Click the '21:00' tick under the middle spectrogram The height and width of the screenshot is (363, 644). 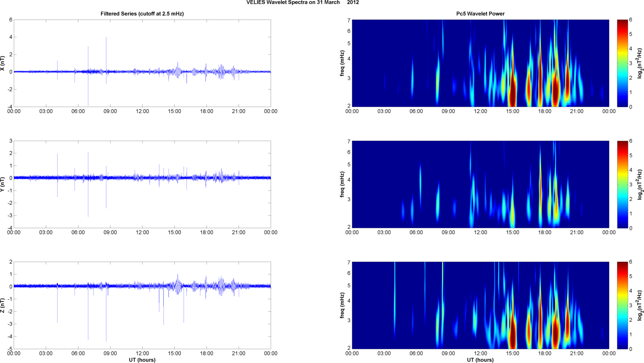(x=577, y=232)
